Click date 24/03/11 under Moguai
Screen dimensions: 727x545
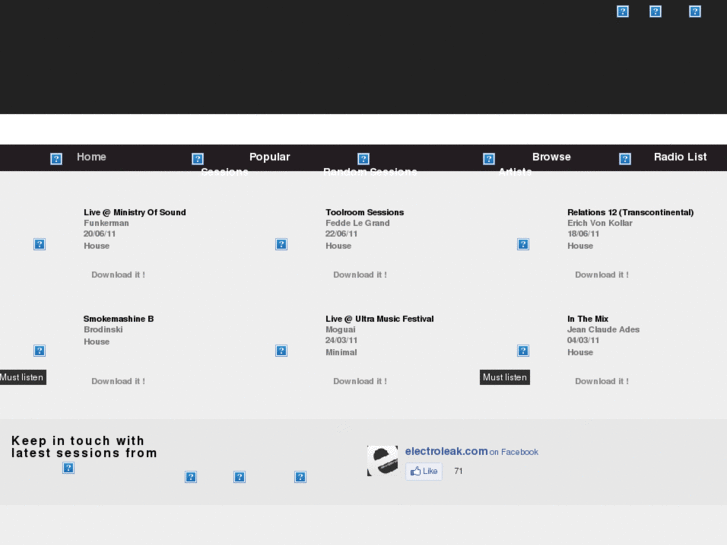[341, 340]
